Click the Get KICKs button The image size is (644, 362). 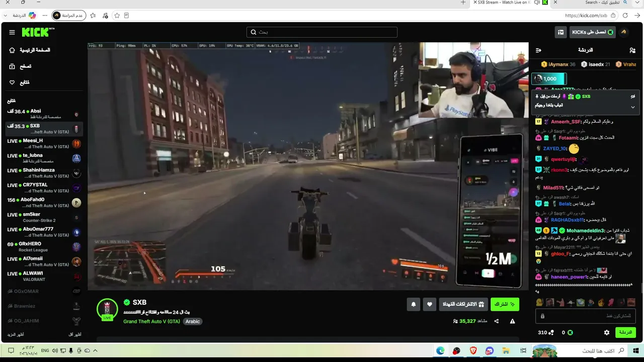(x=593, y=32)
